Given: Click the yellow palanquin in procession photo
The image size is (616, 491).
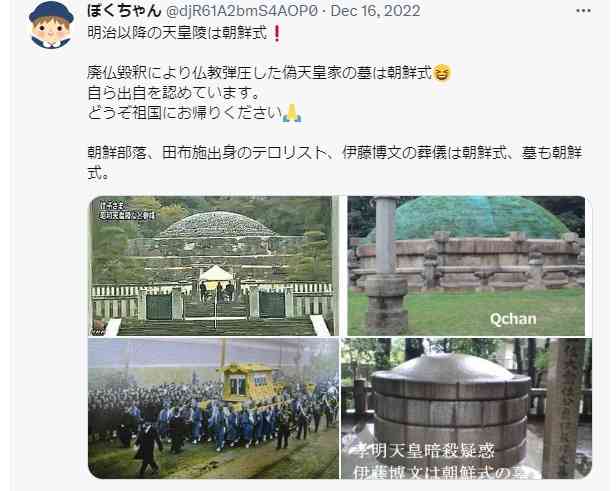Looking at the screenshot, I should coord(249,382).
